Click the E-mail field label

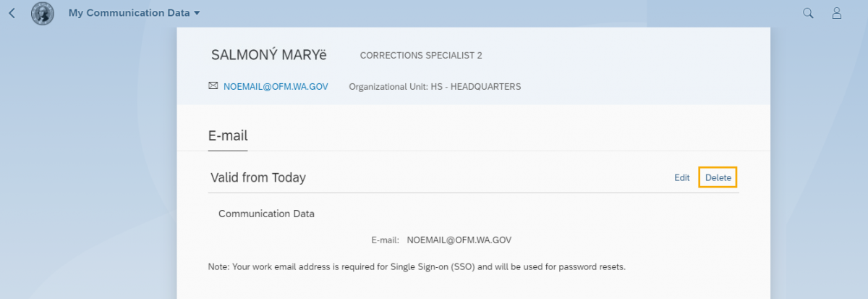385,240
